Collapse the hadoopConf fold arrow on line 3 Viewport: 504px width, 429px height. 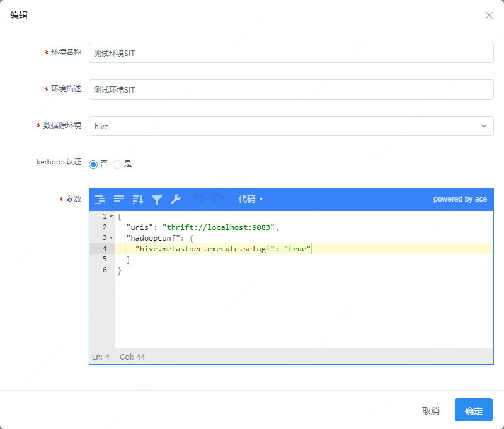(x=112, y=237)
